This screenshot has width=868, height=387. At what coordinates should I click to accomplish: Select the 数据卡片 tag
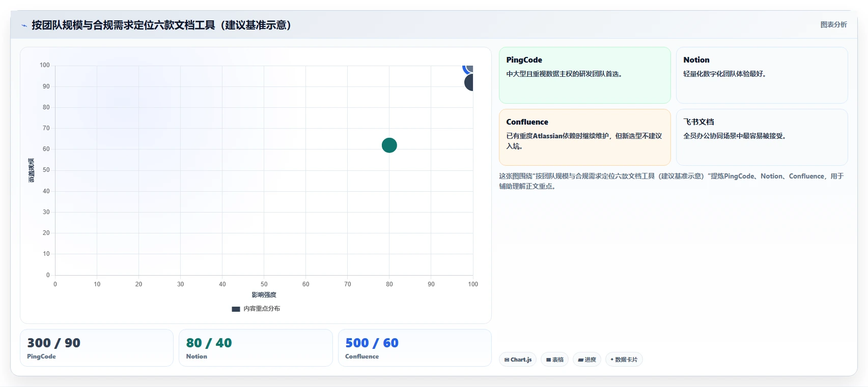(624, 360)
